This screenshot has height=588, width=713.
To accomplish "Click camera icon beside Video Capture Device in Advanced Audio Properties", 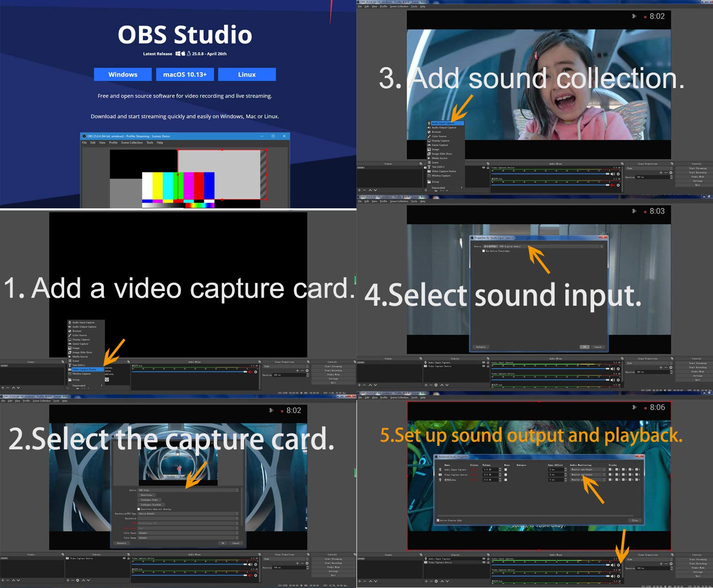I will coord(440,475).
